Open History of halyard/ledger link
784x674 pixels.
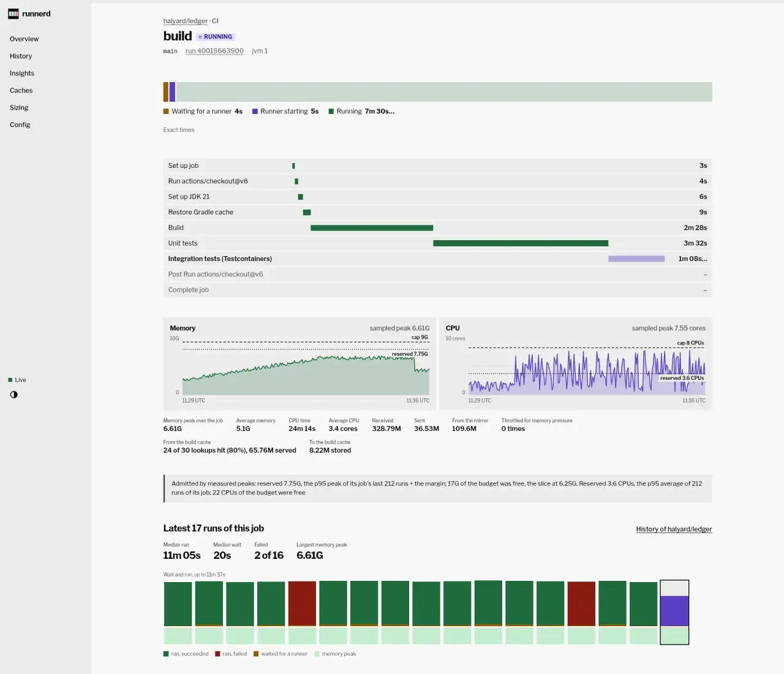point(674,529)
